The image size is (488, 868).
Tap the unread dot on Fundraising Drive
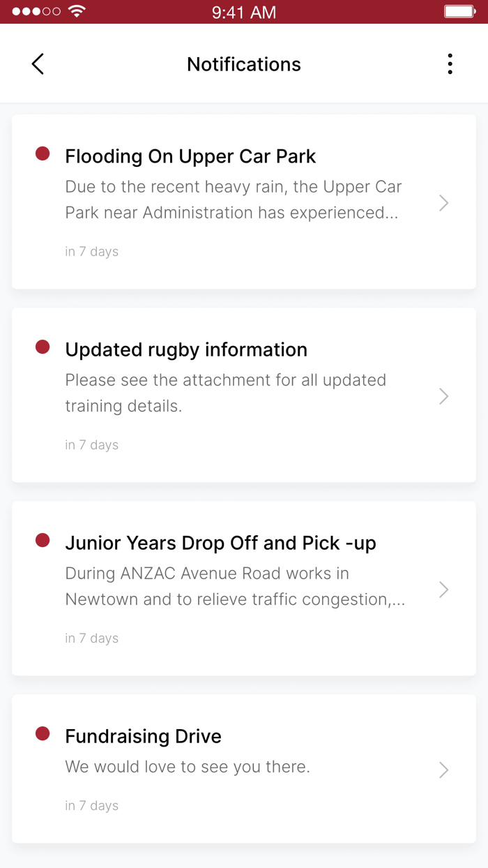click(x=43, y=732)
